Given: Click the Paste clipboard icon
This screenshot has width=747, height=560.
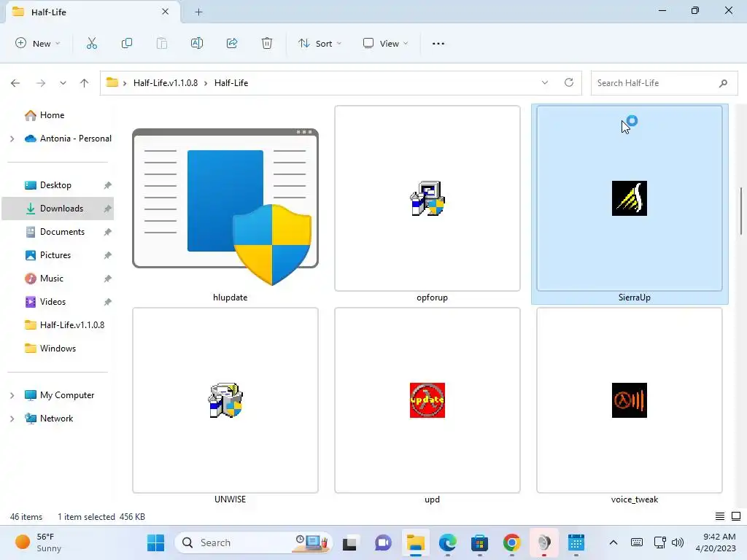Looking at the screenshot, I should tap(161, 43).
